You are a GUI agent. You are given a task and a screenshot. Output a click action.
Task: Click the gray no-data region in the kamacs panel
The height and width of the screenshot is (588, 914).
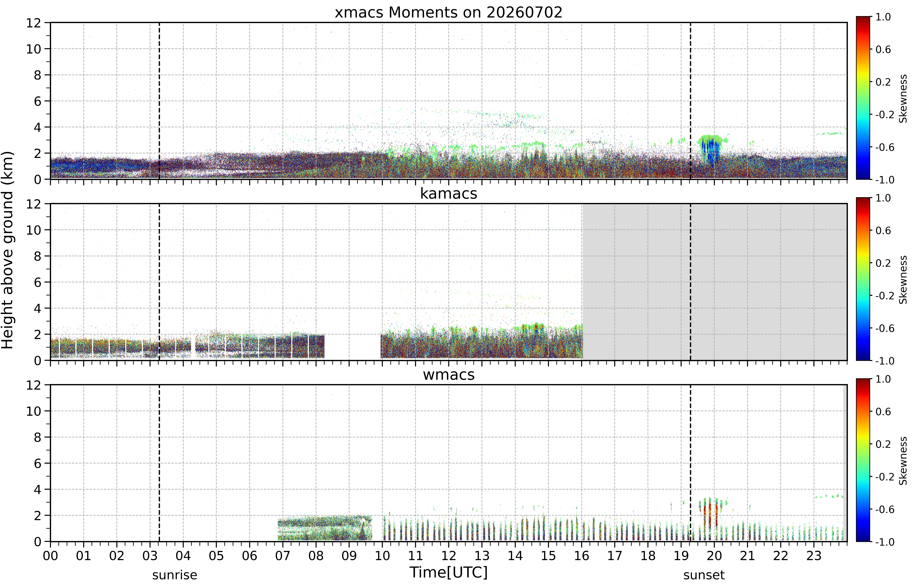(715, 282)
